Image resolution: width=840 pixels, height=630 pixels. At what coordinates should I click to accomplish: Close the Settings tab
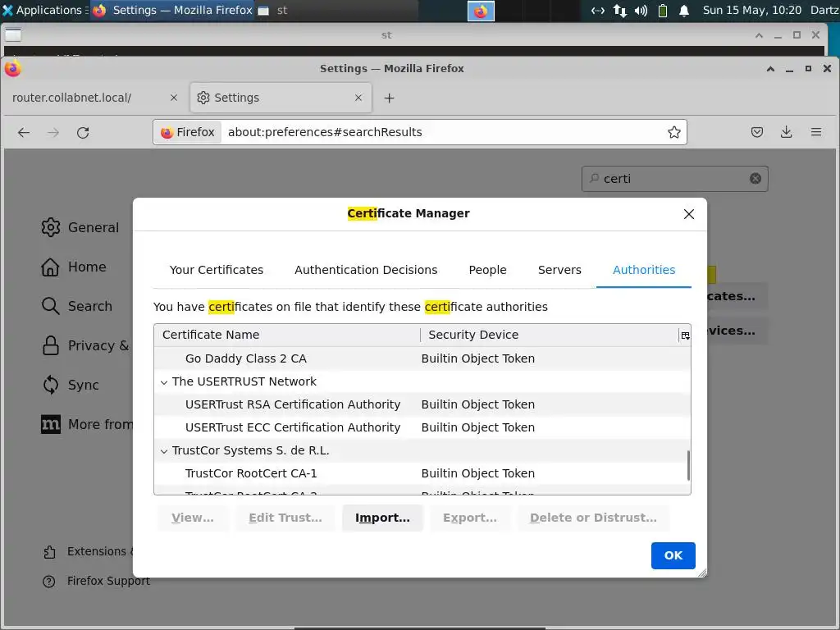[358, 98]
